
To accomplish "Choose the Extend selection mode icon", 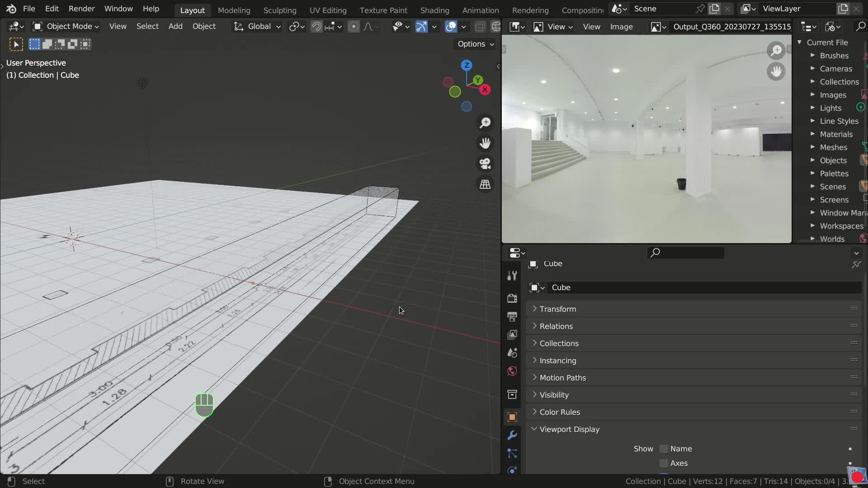I will [x=47, y=44].
